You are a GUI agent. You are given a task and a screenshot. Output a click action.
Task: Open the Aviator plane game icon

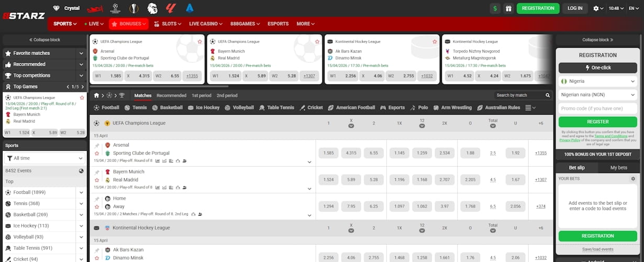94,8
